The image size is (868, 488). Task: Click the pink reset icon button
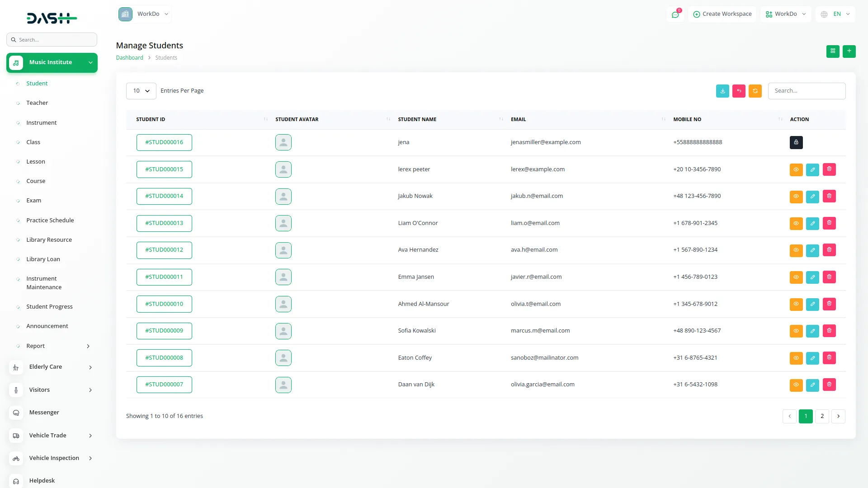[x=739, y=91]
